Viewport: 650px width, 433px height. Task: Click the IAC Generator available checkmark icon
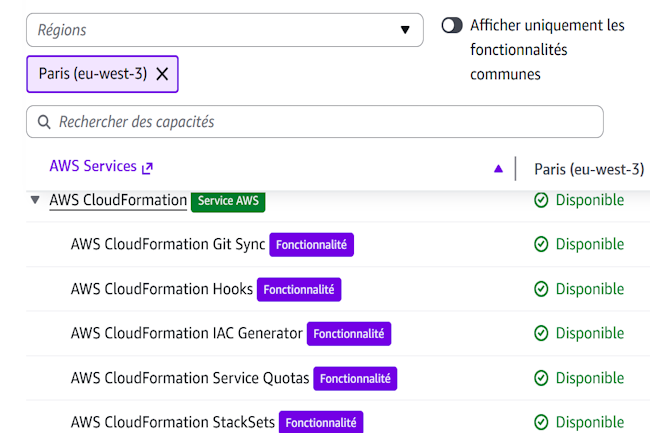[x=541, y=333]
